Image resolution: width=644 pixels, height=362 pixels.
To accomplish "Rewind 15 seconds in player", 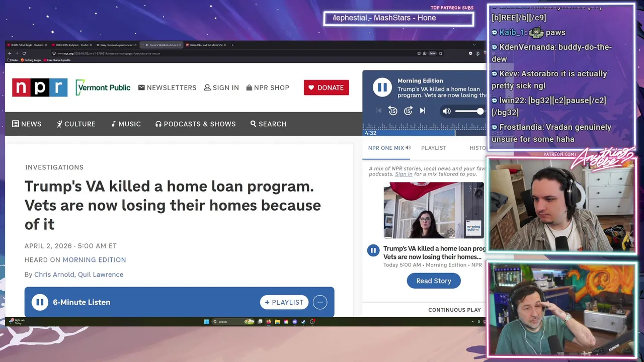I will coord(393,111).
